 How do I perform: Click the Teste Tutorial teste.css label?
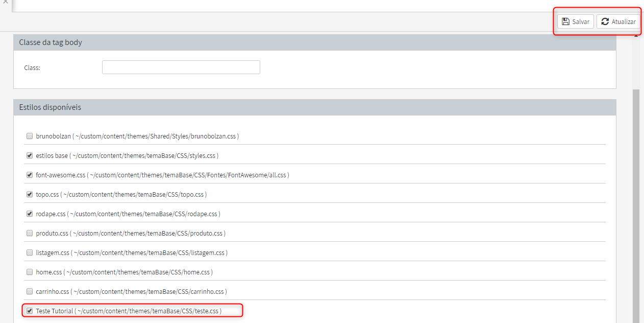(129, 311)
